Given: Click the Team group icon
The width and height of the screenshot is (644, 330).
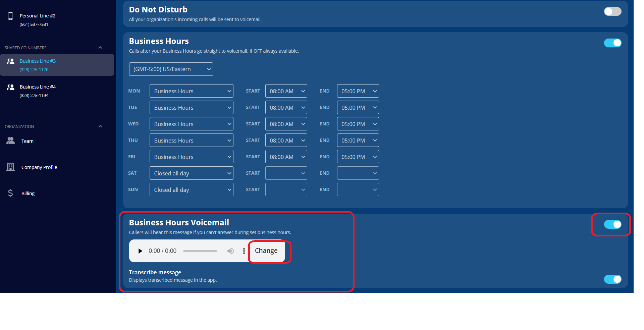Looking at the screenshot, I should 11,141.
